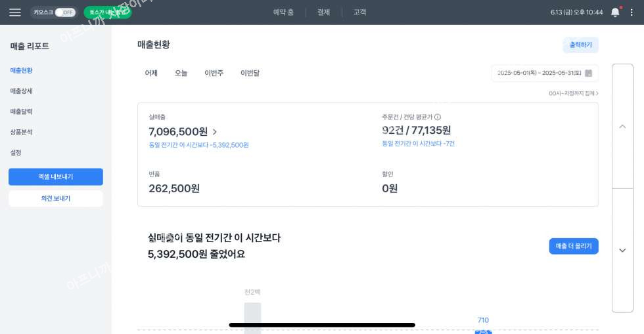Screen dimensions: 644x334
Task: Click the arrow next to 7,096,500원
Action: coord(215,132)
